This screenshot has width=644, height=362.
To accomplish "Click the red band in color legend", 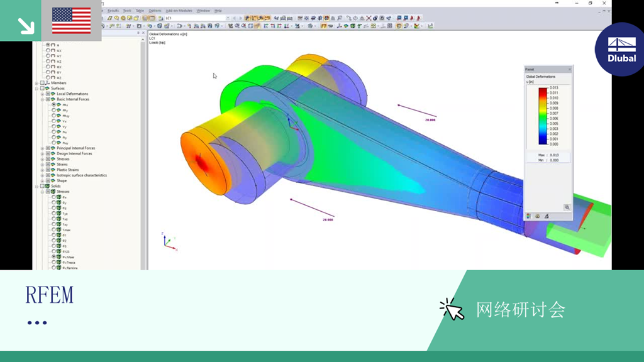I will click(543, 92).
